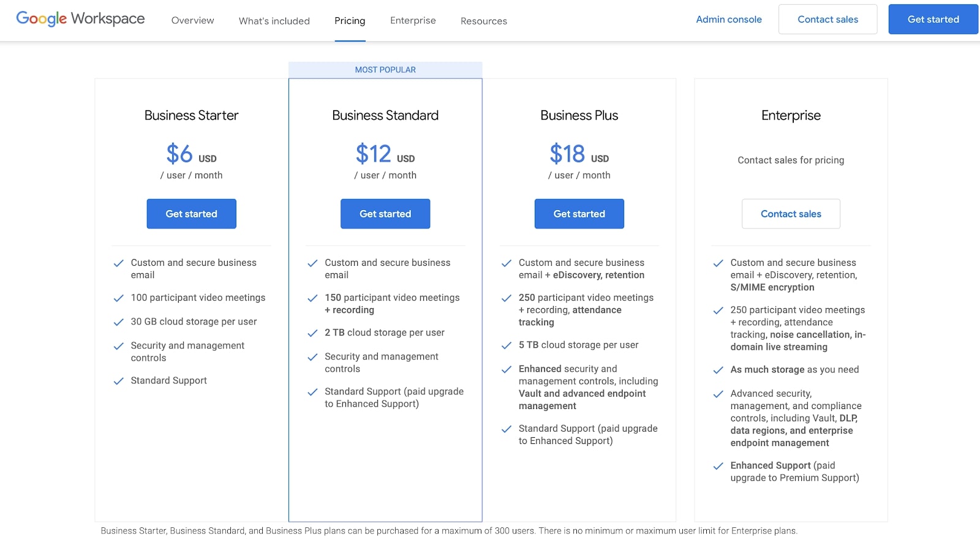Screen dimensions: 980x553
Task: Click checkmark beside 2 TB cloud storage
Action: (x=312, y=333)
